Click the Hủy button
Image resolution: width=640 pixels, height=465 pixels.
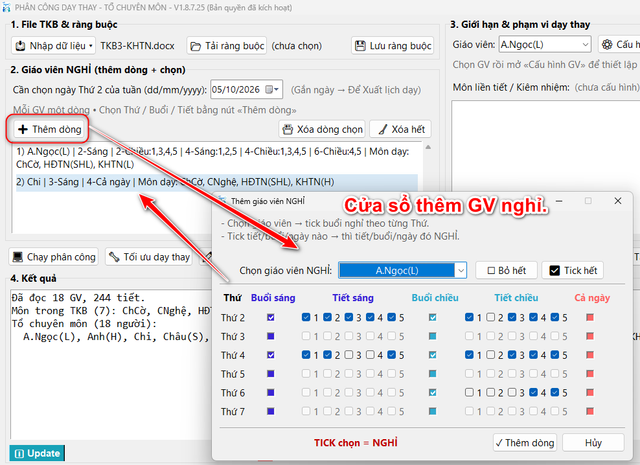tap(593, 443)
